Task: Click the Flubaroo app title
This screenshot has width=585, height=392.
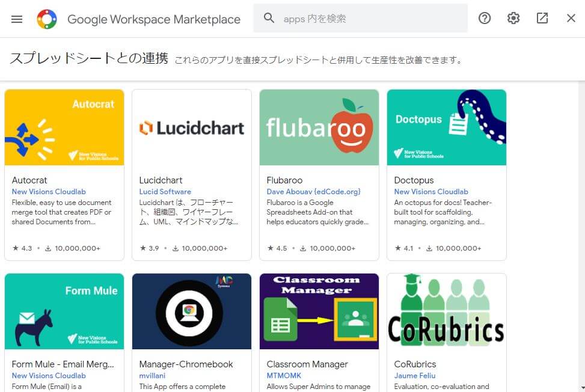Action: point(284,180)
